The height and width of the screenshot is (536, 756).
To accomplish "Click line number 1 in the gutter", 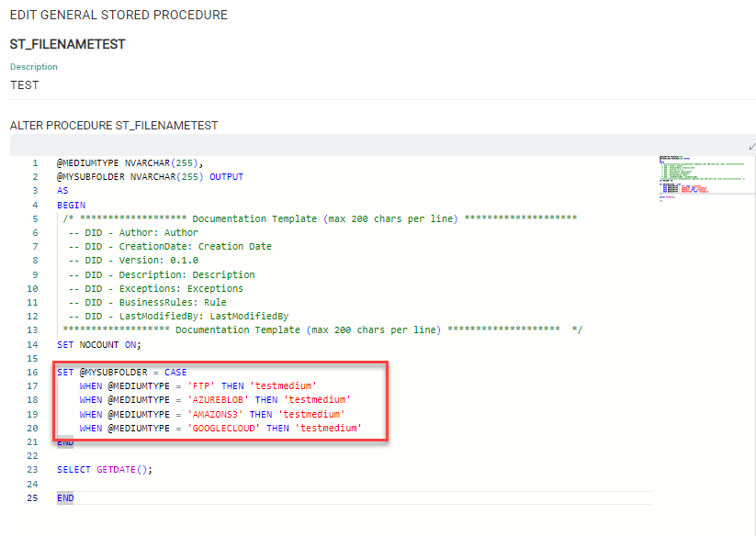I will (x=34, y=162).
